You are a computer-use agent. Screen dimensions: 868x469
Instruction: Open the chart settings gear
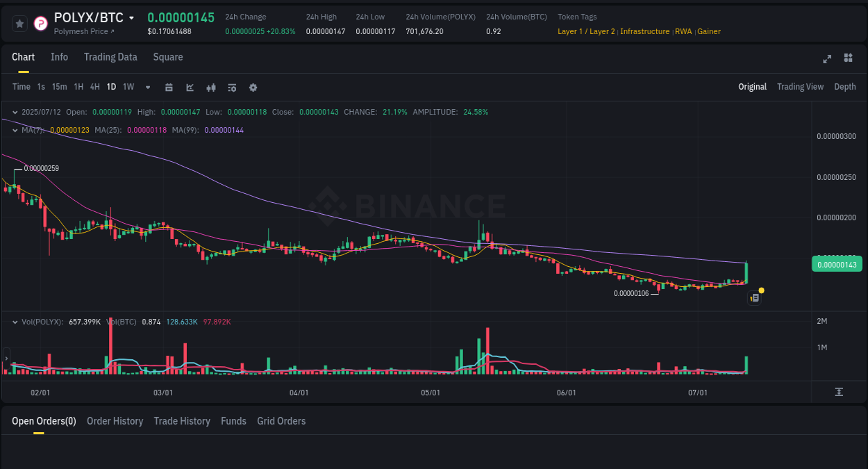click(x=253, y=87)
